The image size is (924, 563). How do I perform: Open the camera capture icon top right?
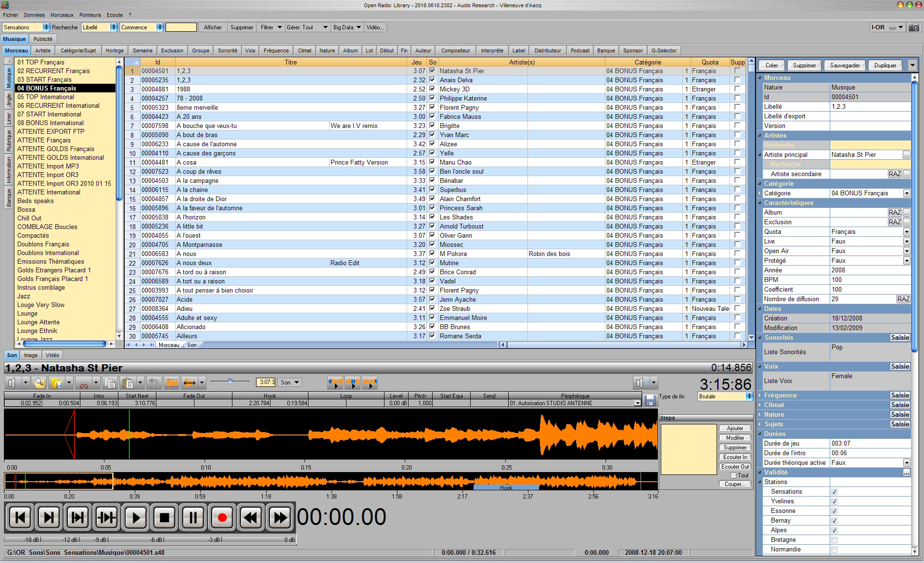click(913, 27)
